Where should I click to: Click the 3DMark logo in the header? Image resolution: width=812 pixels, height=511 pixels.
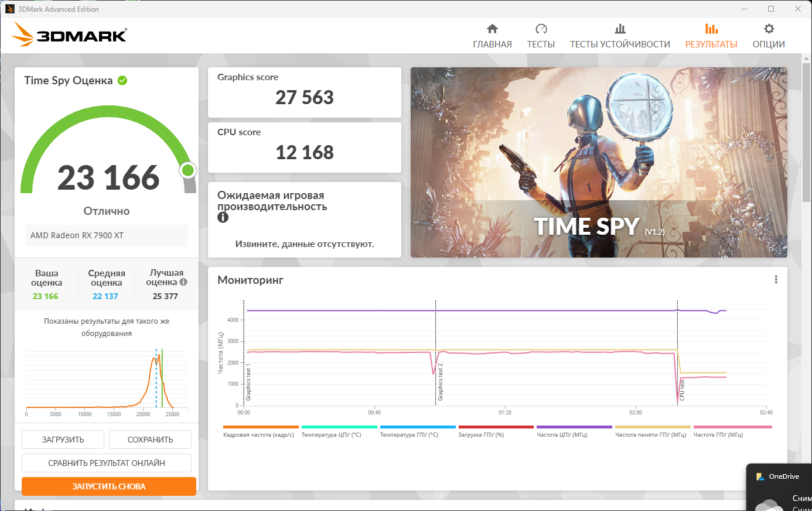[69, 35]
